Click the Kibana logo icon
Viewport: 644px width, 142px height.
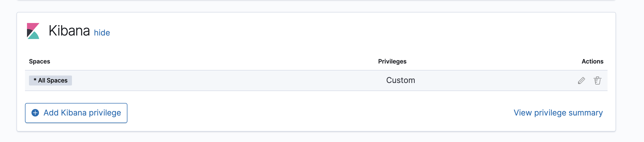click(x=33, y=31)
